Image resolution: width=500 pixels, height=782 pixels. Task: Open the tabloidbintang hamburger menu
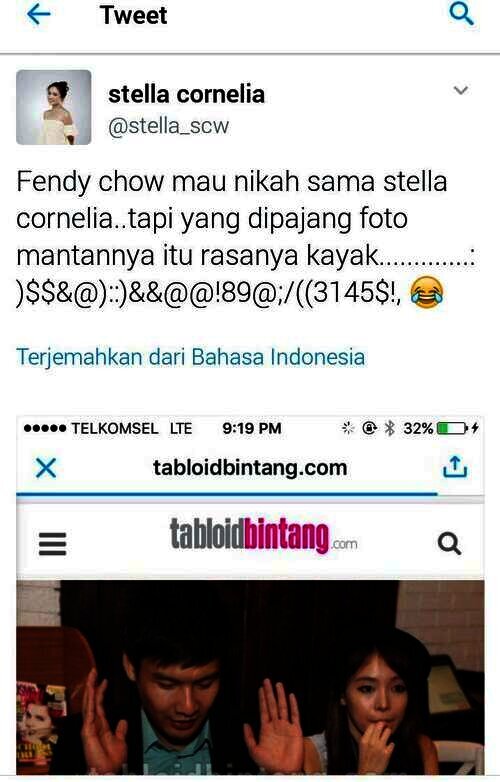tap(52, 544)
